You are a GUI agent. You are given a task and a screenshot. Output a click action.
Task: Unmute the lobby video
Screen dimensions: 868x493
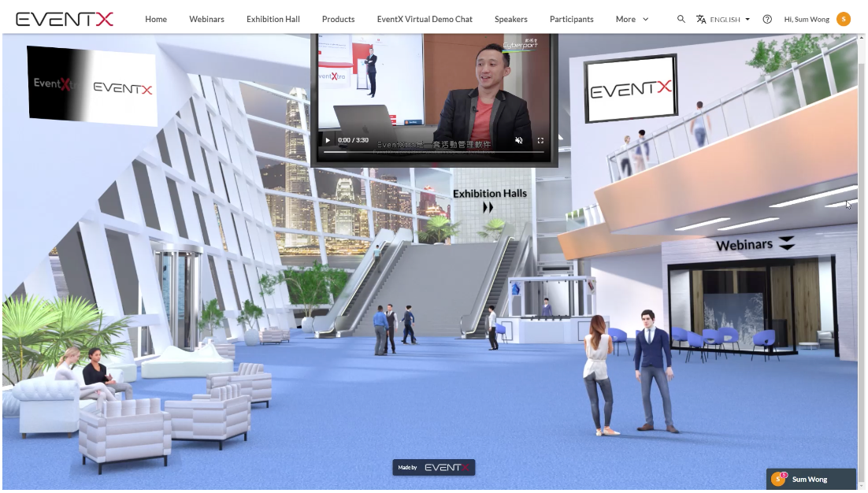(519, 140)
